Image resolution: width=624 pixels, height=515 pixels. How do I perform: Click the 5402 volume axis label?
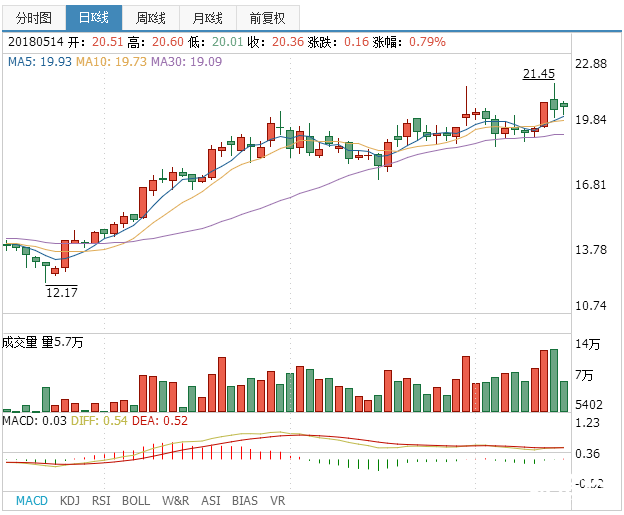[x=589, y=405]
